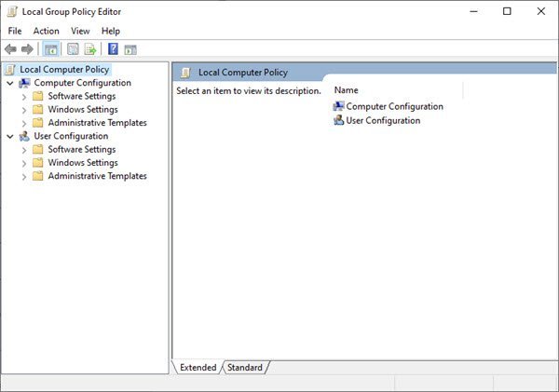
Task: Click User Configuration icon in Name list
Action: (x=338, y=120)
